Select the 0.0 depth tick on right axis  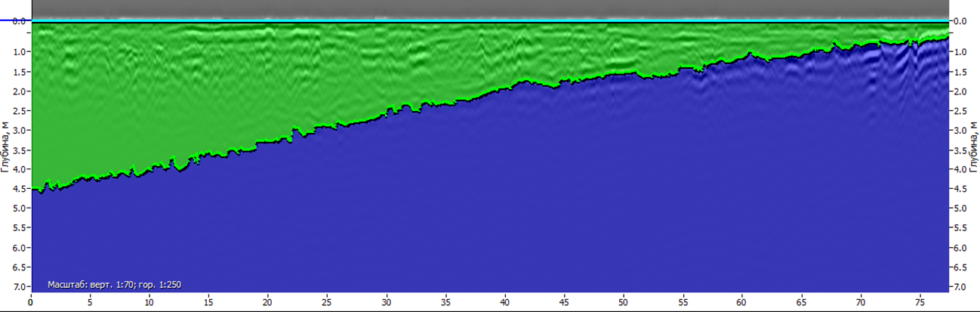point(960,22)
